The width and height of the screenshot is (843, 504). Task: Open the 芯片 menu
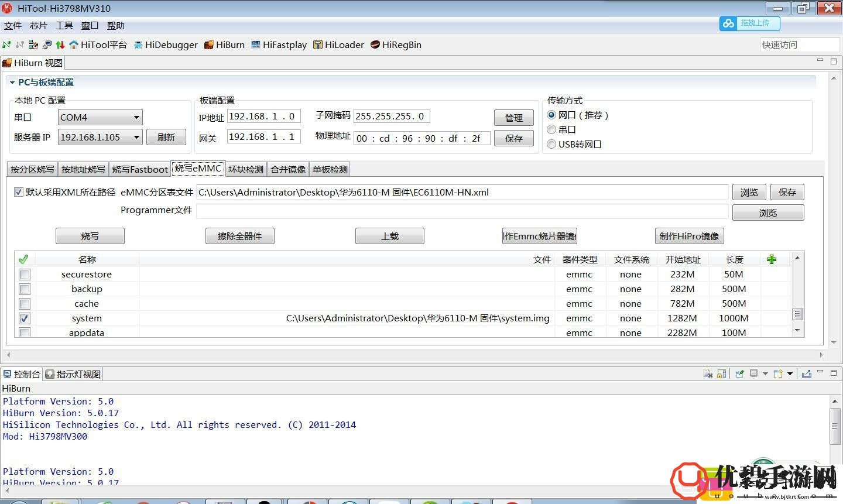point(38,26)
